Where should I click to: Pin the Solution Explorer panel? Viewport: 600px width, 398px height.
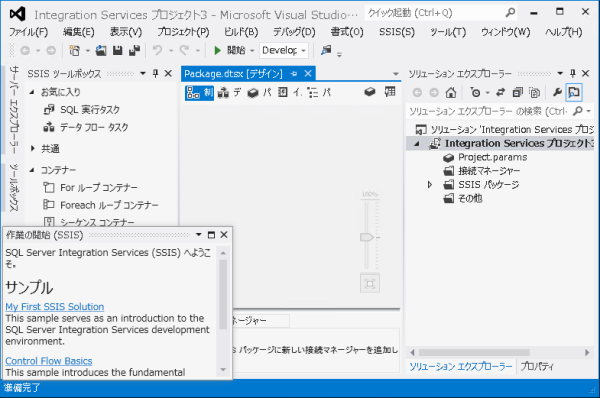(x=572, y=73)
